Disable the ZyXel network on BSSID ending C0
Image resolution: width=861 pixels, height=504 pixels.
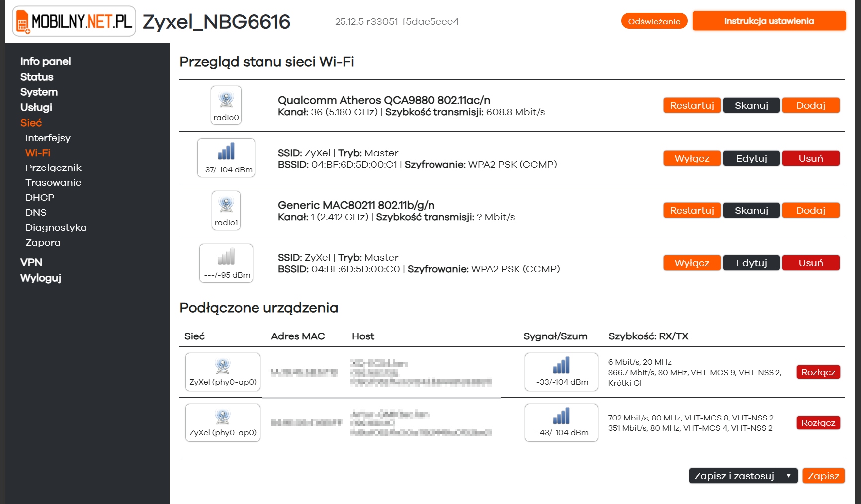pyautogui.click(x=692, y=263)
